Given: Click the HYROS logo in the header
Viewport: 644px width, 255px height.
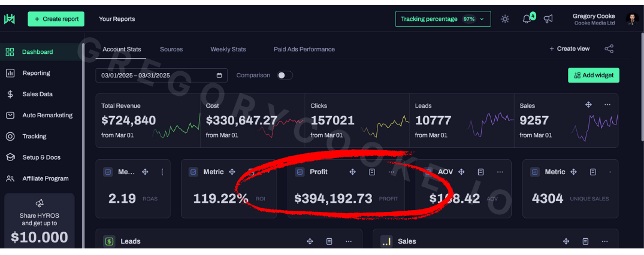Looking at the screenshot, I should pyautogui.click(x=10, y=19).
